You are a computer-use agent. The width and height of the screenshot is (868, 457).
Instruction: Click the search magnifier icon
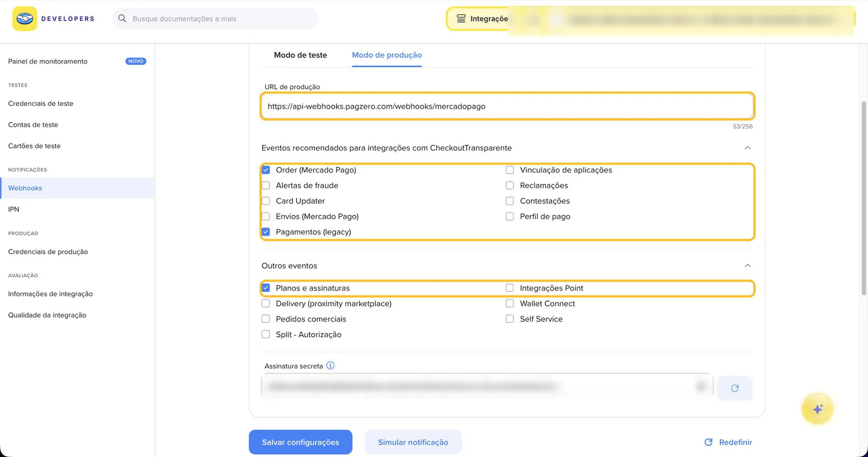tap(122, 19)
